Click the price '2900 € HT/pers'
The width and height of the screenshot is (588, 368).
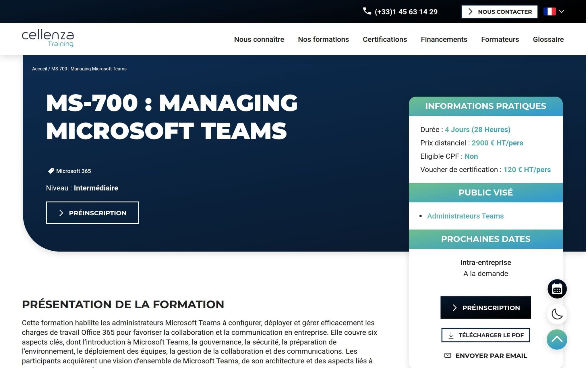coord(497,143)
